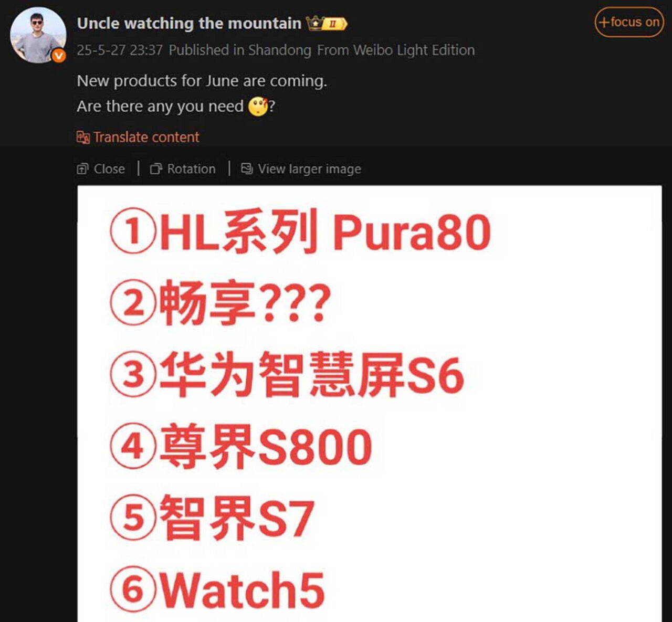This screenshot has height=622, width=672.
Task: Click the plus sign in focus on button
Action: [604, 23]
